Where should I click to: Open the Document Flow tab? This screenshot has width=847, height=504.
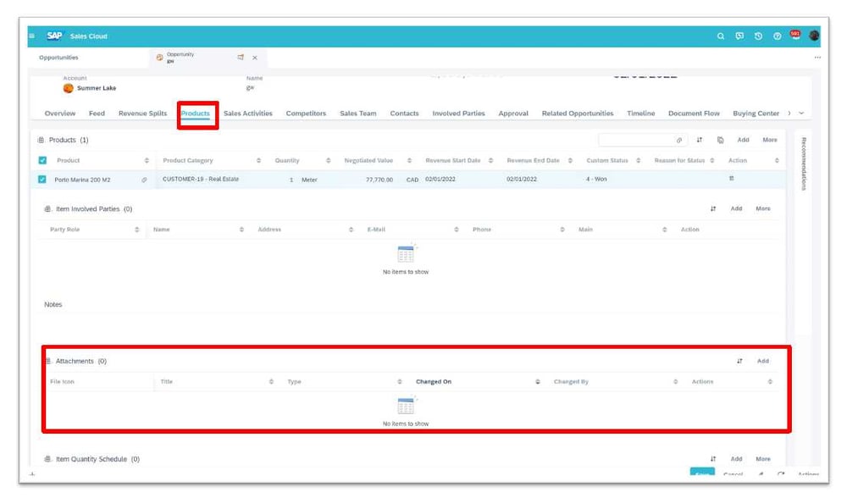click(x=694, y=114)
